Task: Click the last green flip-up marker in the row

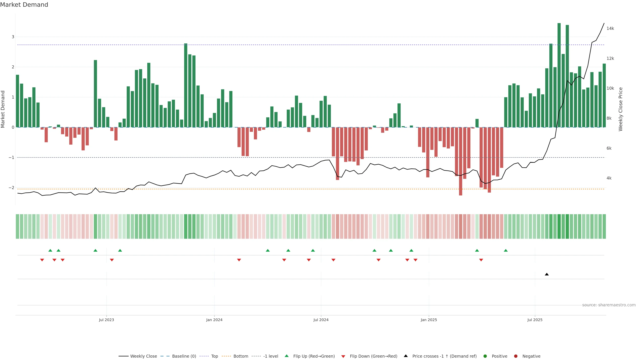Action: pyautogui.click(x=506, y=250)
